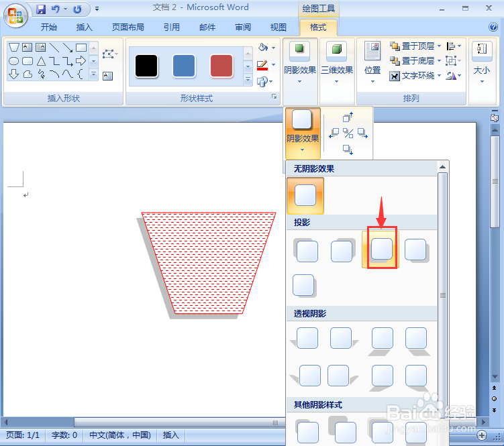Viewport: 504px width, 446px height.
Task: Choose first 透视阴影 shadow style
Action: click(x=305, y=338)
